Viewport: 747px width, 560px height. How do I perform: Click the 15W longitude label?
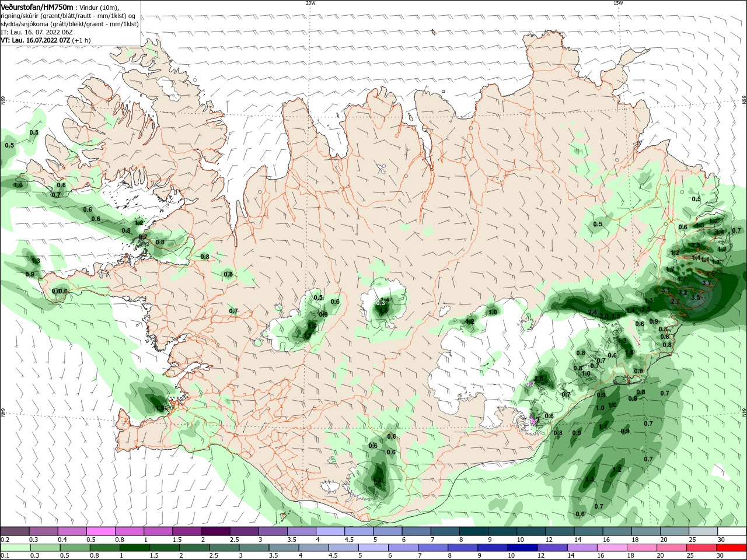[617, 3]
